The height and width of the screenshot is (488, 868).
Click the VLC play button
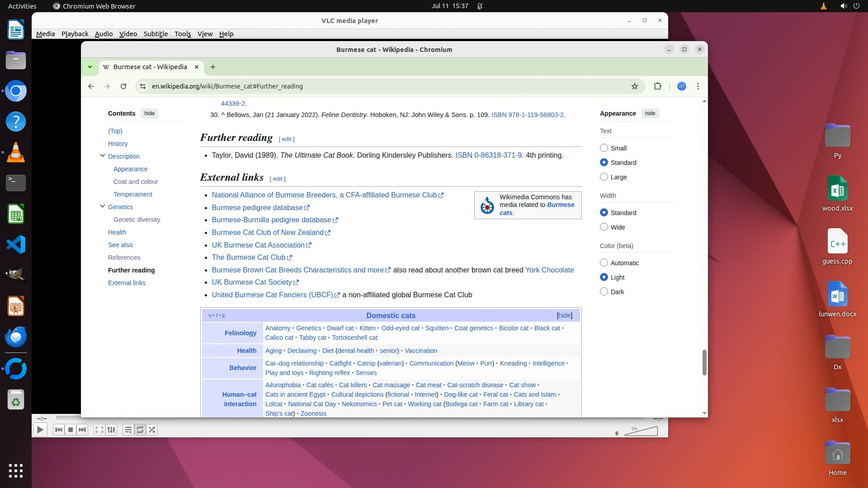coord(40,430)
